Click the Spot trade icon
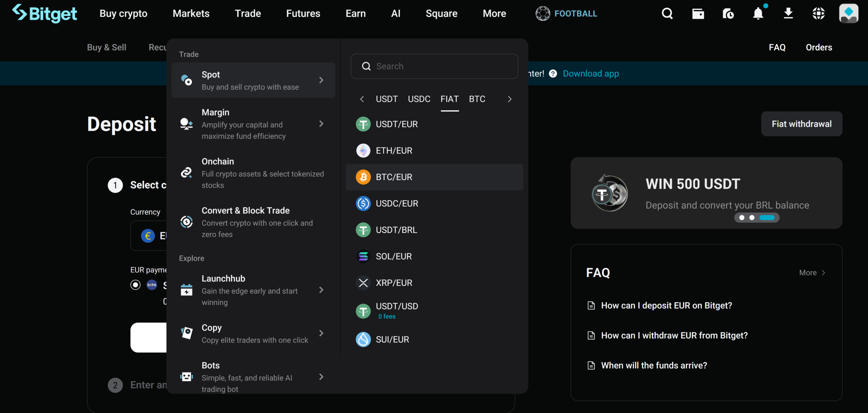868x413 pixels. point(186,80)
